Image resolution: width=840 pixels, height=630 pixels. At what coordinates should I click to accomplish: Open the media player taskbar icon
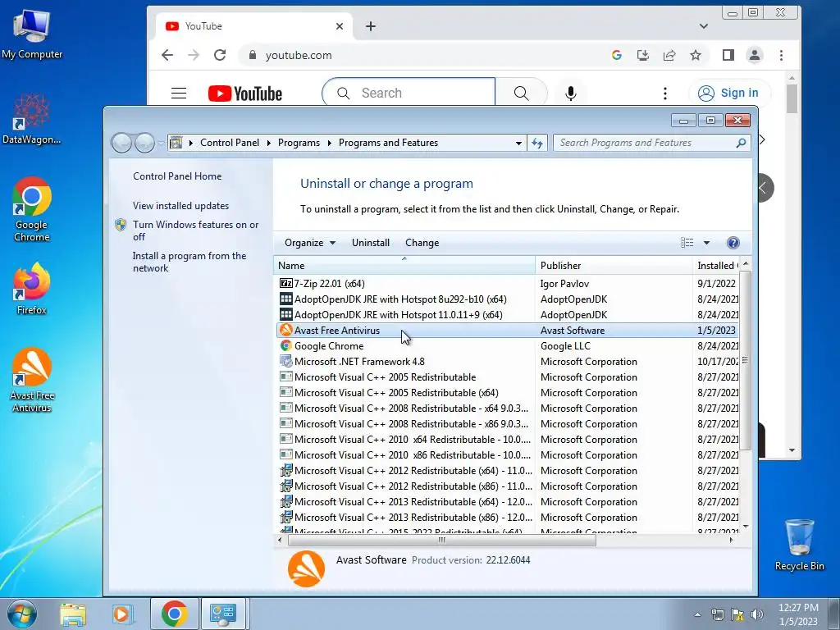click(122, 614)
